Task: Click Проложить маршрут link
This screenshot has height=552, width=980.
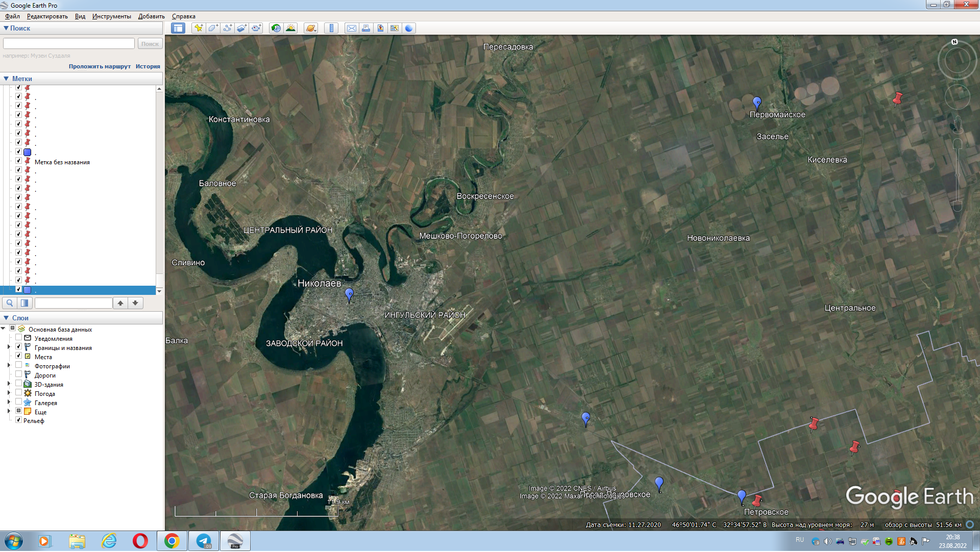Action: tap(100, 67)
